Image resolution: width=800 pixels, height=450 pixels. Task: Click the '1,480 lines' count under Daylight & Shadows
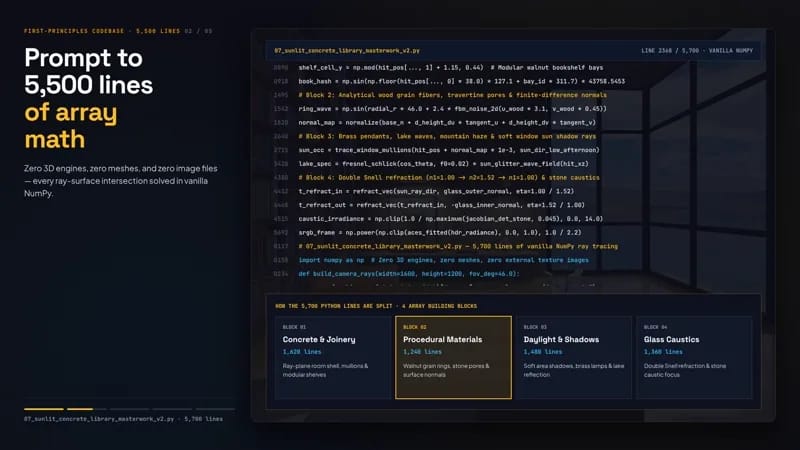tap(543, 352)
